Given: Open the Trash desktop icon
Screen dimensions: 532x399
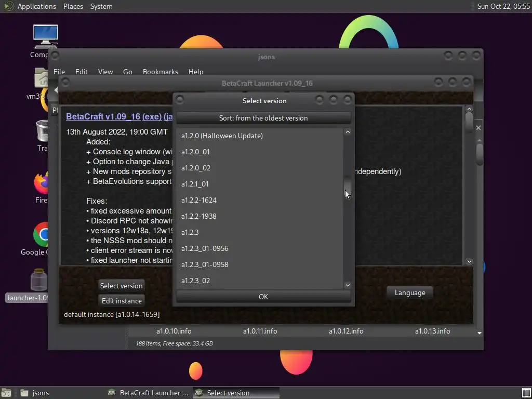Looking at the screenshot, I should tap(43, 131).
